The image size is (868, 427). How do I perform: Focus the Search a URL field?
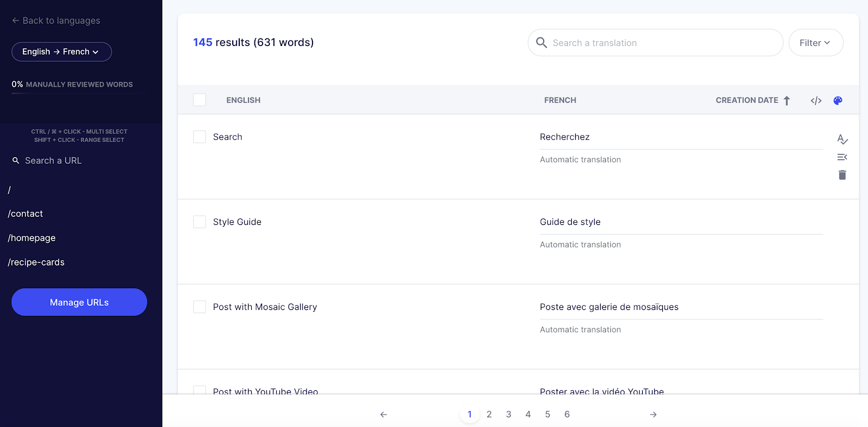click(x=53, y=160)
